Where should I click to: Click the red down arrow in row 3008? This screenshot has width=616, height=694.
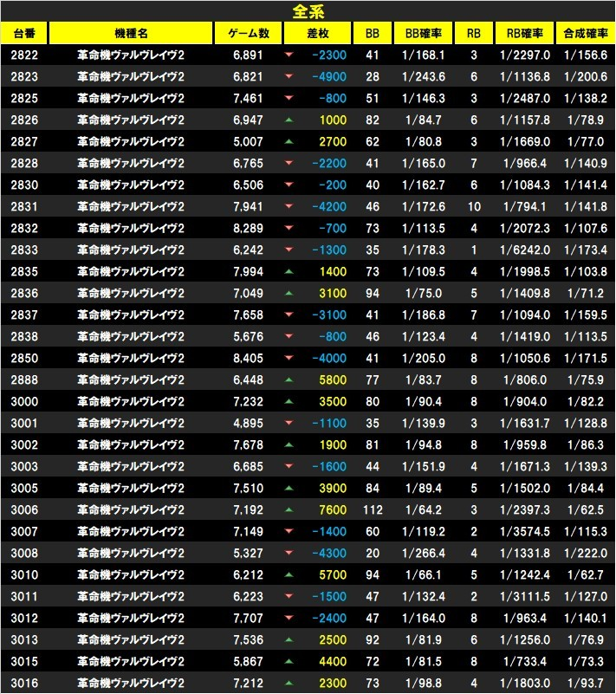(x=289, y=554)
